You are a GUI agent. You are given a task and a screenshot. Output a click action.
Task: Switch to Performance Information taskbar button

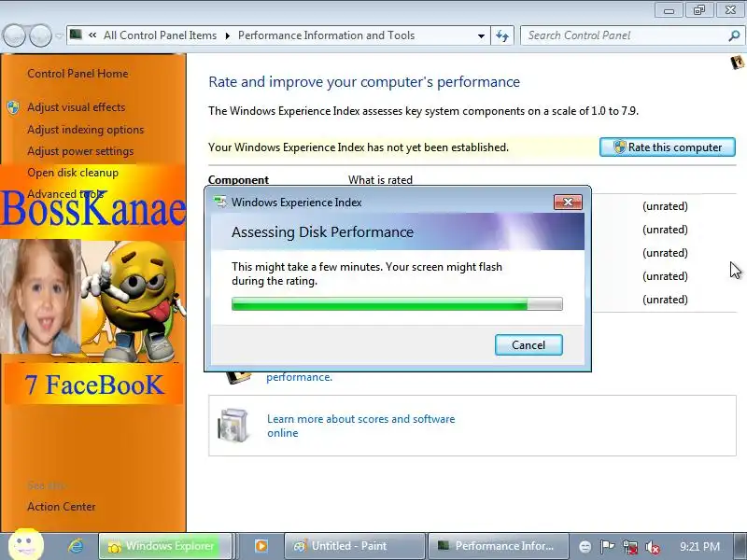click(499, 546)
